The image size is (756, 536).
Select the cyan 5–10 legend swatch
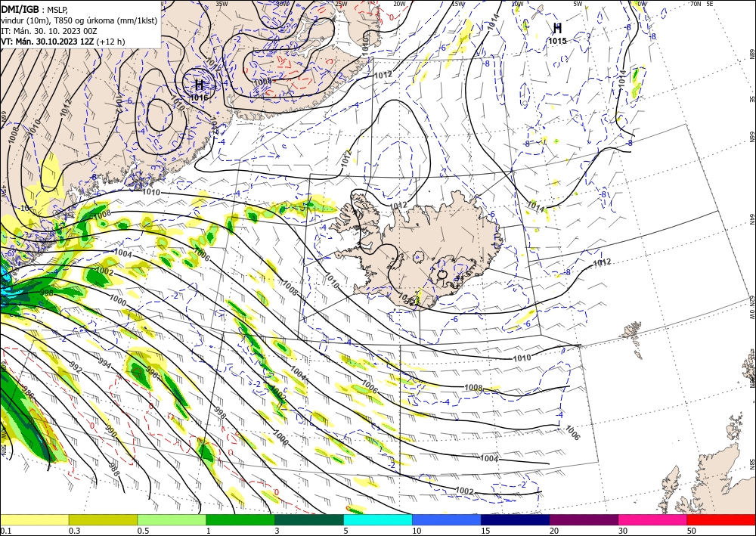(x=378, y=519)
